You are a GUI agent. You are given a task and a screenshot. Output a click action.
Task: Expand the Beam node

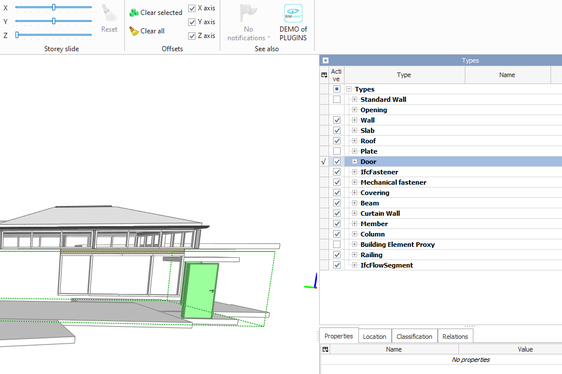tap(354, 203)
